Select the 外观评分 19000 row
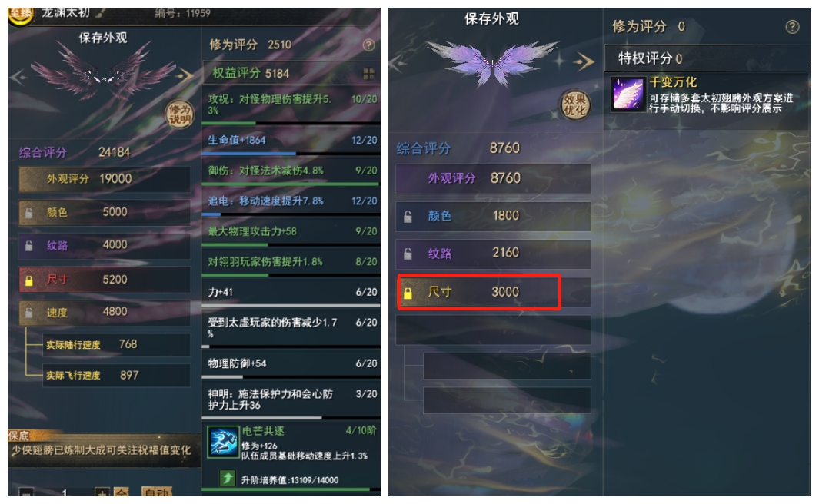 click(x=105, y=179)
